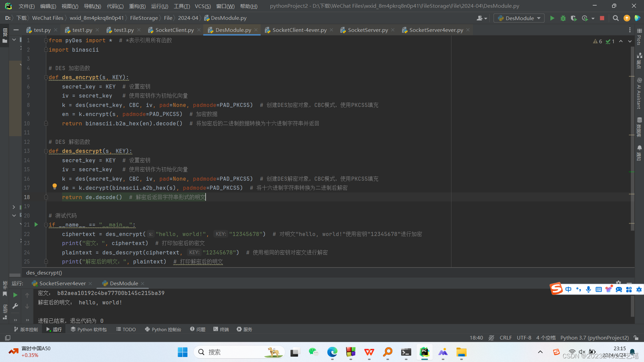
Task: Open the 服务 services tool window
Action: point(245,329)
